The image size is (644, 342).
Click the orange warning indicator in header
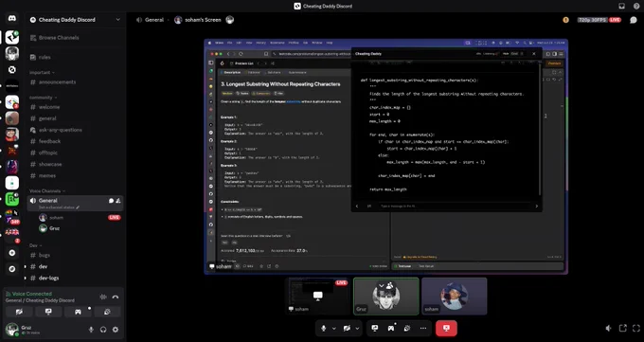pyautogui.click(x=566, y=20)
